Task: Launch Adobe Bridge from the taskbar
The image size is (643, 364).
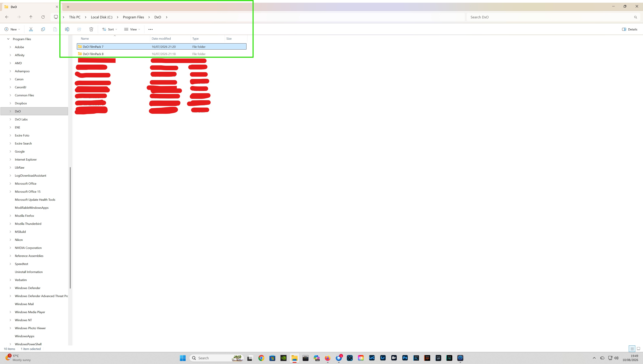Action: point(394,358)
